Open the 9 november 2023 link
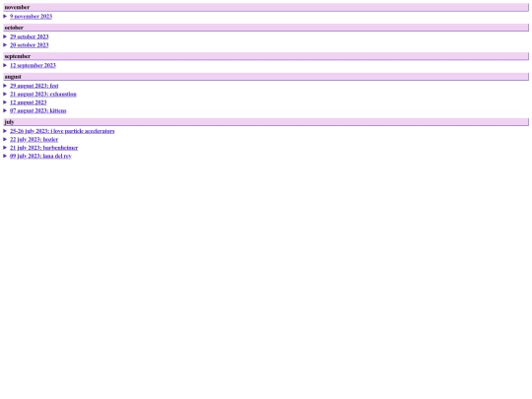532x399 pixels. pyautogui.click(x=31, y=17)
